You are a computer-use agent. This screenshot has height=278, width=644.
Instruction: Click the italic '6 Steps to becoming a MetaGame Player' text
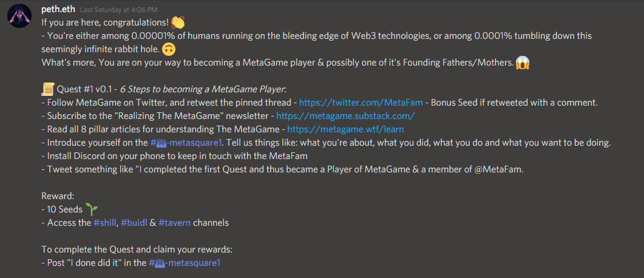coord(212,89)
